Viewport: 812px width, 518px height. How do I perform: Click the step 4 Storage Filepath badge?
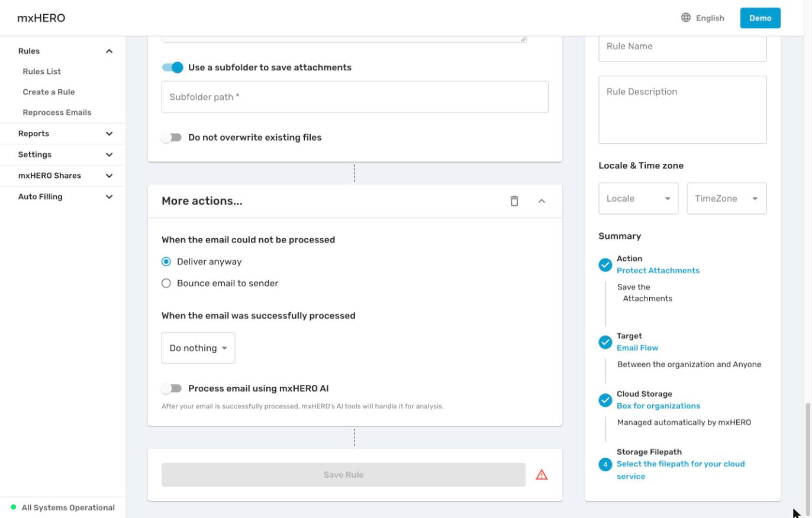(x=605, y=465)
